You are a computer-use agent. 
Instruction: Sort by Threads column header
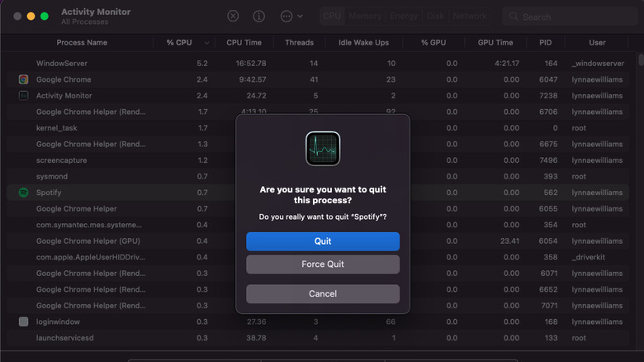pos(300,42)
